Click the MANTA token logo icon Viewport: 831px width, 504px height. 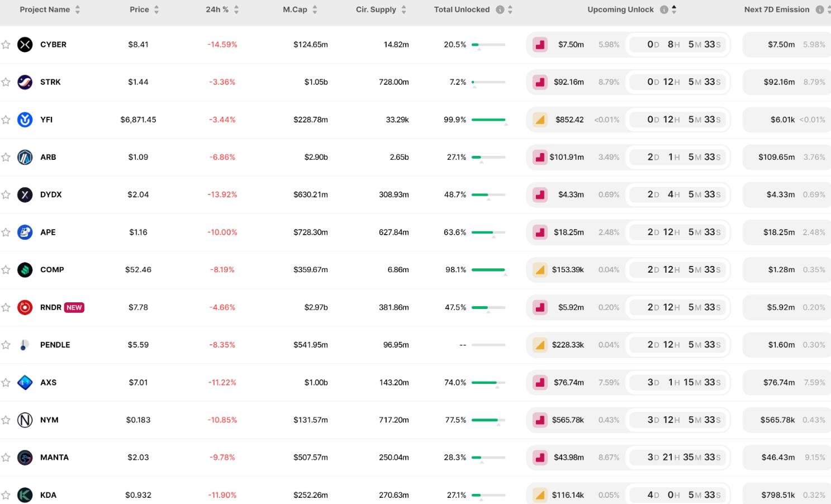(25, 458)
